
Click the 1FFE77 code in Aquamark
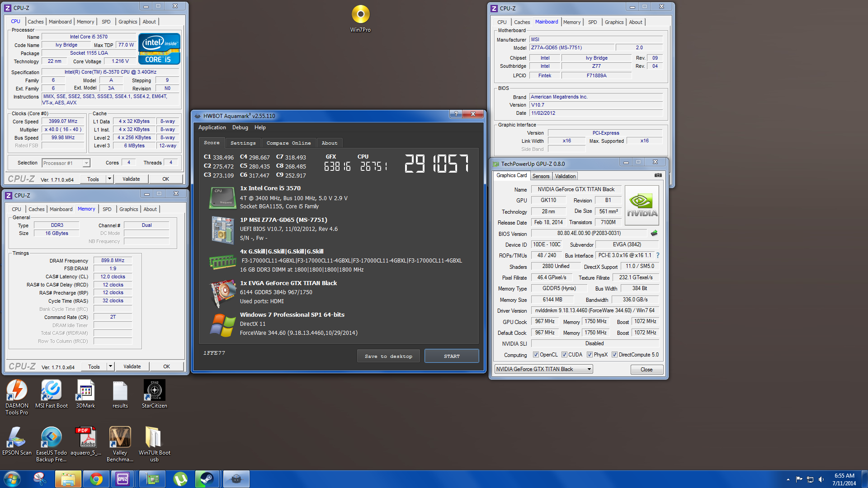point(214,353)
